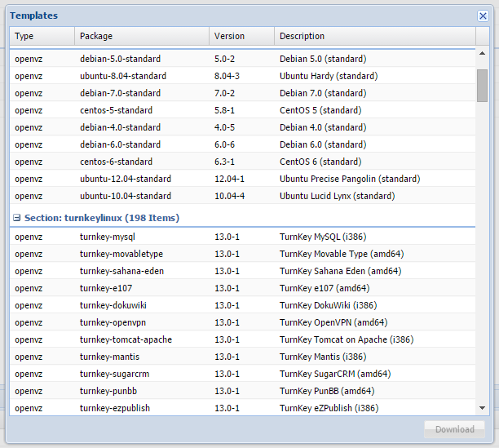Viewport: 499px width, 448px height.
Task: Click version 8.04-3 cell
Action: point(227,76)
